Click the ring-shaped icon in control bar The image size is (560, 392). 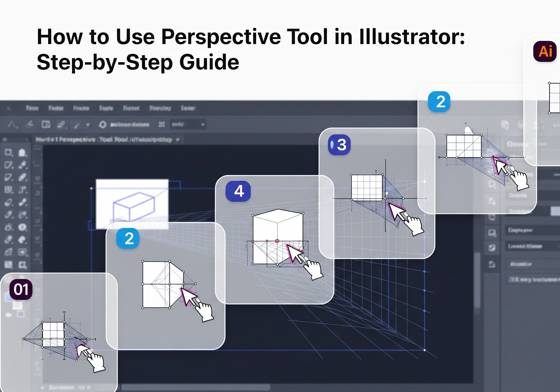[x=102, y=124]
